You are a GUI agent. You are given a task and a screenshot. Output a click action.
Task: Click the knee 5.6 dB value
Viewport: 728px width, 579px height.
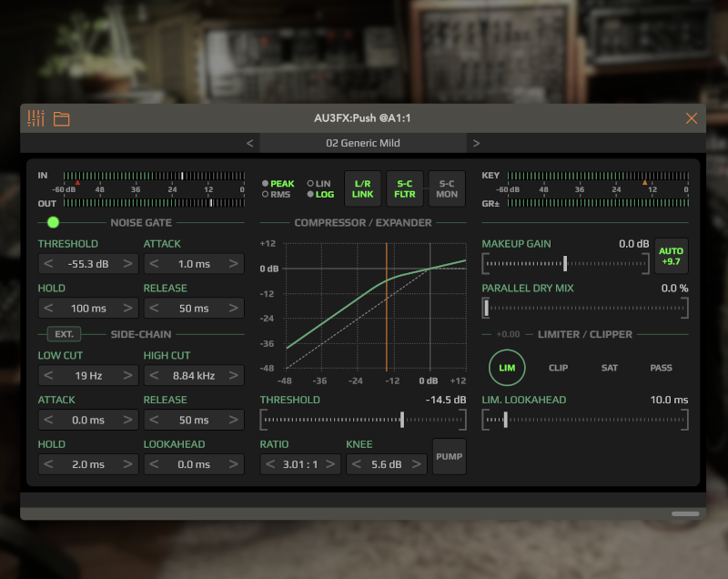(x=386, y=464)
